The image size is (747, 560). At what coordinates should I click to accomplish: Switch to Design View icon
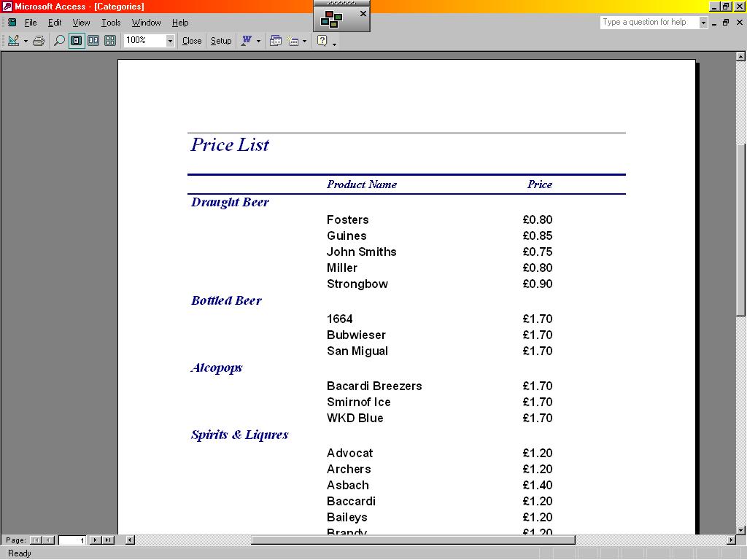13,41
